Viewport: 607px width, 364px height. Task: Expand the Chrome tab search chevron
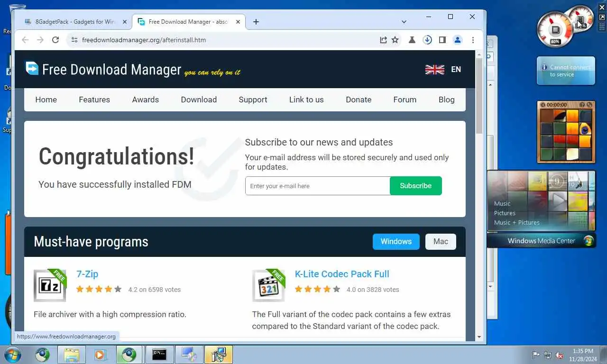[404, 22]
